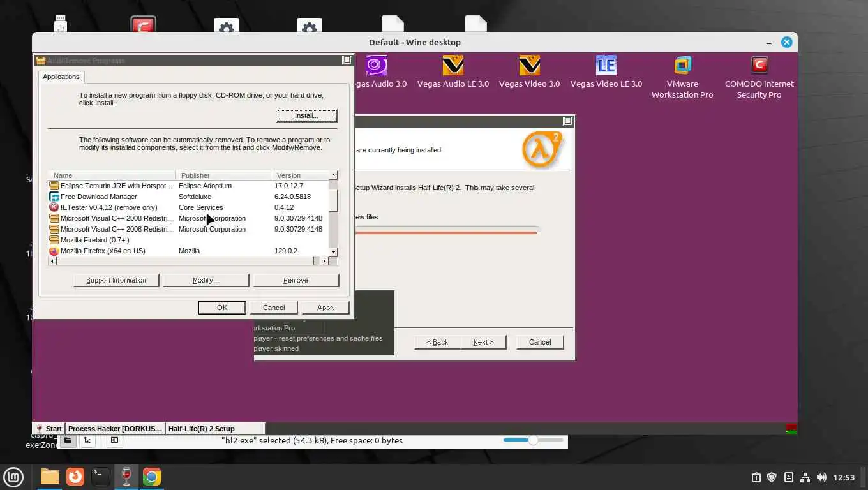This screenshot has height=490, width=868.
Task: Click the Half-Life 2 lambda logo
Action: coord(542,150)
